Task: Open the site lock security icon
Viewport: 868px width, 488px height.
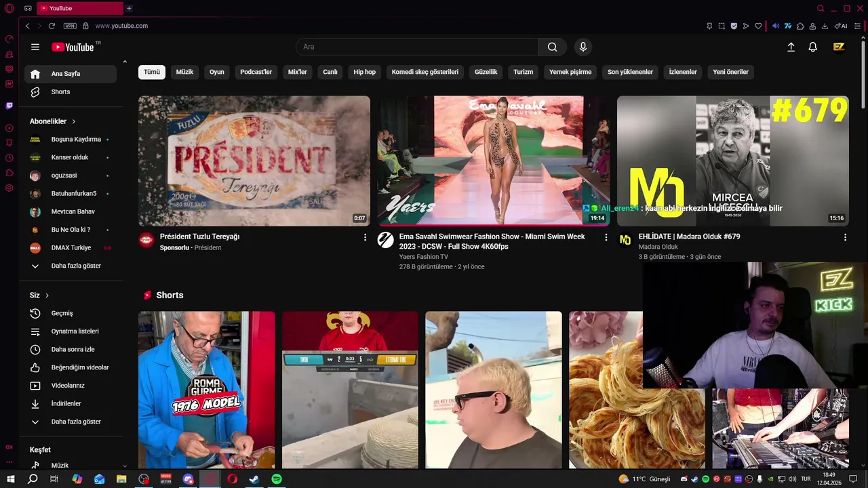Action: pyautogui.click(x=85, y=26)
